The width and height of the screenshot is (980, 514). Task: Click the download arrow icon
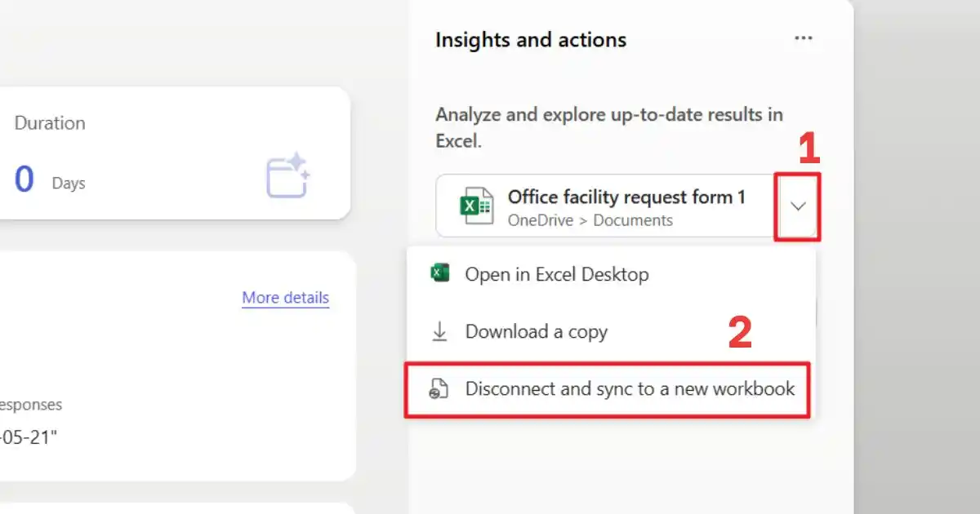(x=440, y=331)
